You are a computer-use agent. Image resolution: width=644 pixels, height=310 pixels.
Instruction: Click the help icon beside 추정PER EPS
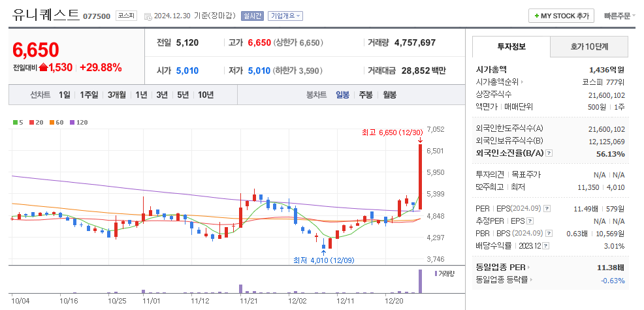(x=530, y=221)
